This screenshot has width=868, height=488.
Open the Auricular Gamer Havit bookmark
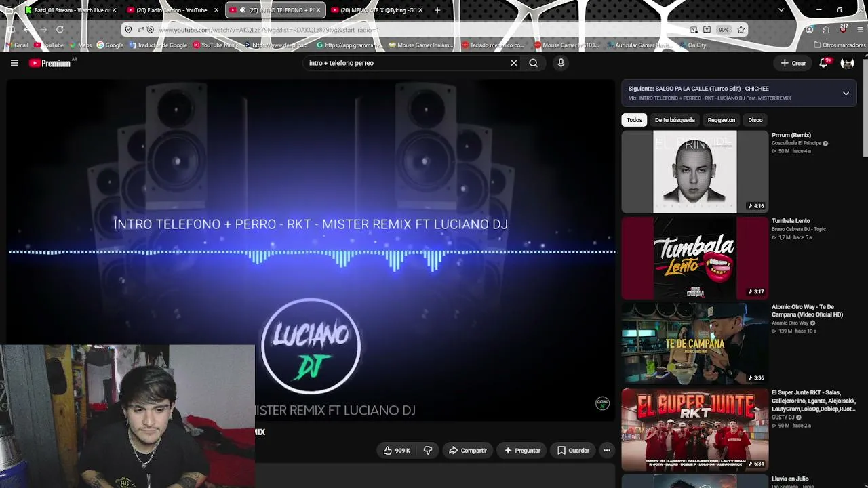pyautogui.click(x=641, y=45)
